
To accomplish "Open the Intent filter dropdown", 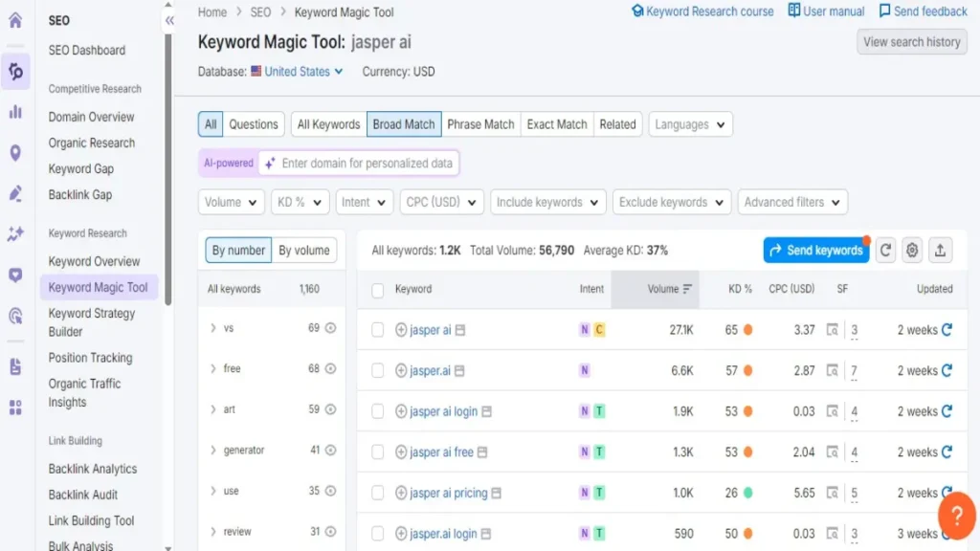I will [x=364, y=203].
